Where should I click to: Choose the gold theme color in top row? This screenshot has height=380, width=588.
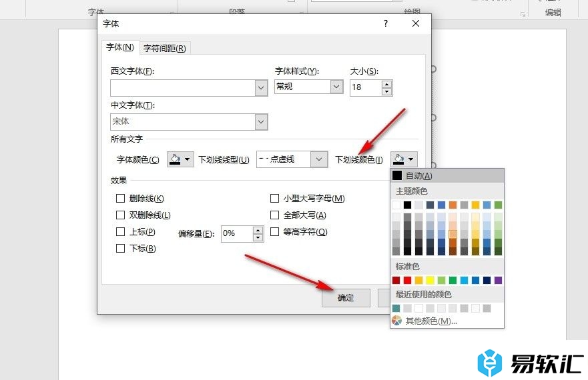point(475,205)
